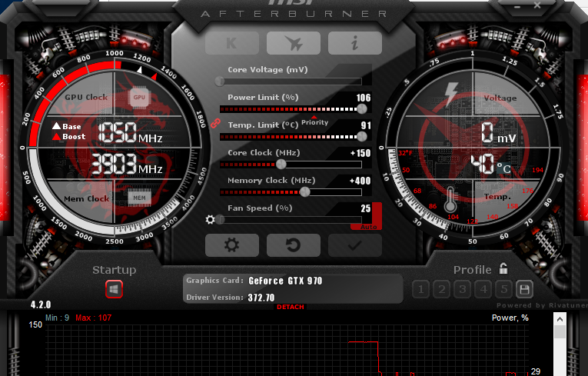Click the version 4.2.0 label
Viewport: 588px width, 376px height.
(41, 304)
